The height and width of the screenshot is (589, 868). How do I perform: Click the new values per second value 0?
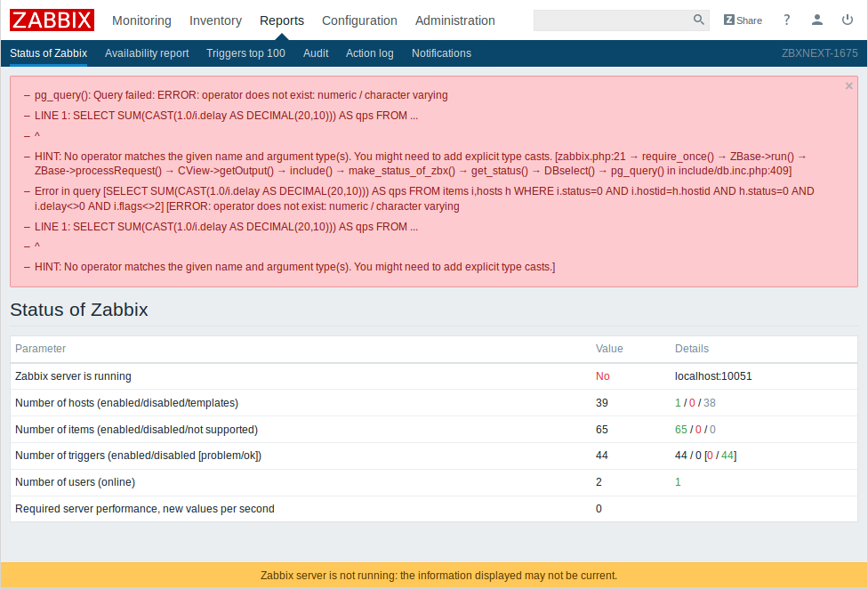coord(599,509)
